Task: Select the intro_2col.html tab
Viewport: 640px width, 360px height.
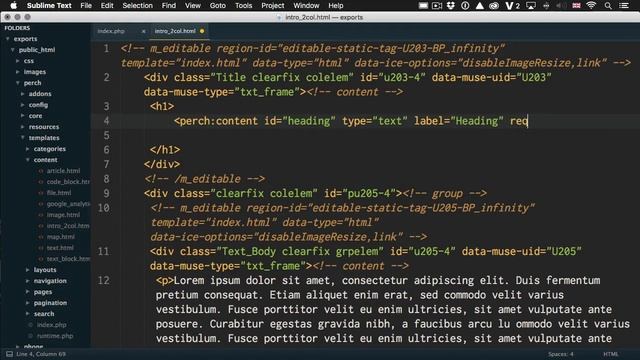Action: click(175, 31)
